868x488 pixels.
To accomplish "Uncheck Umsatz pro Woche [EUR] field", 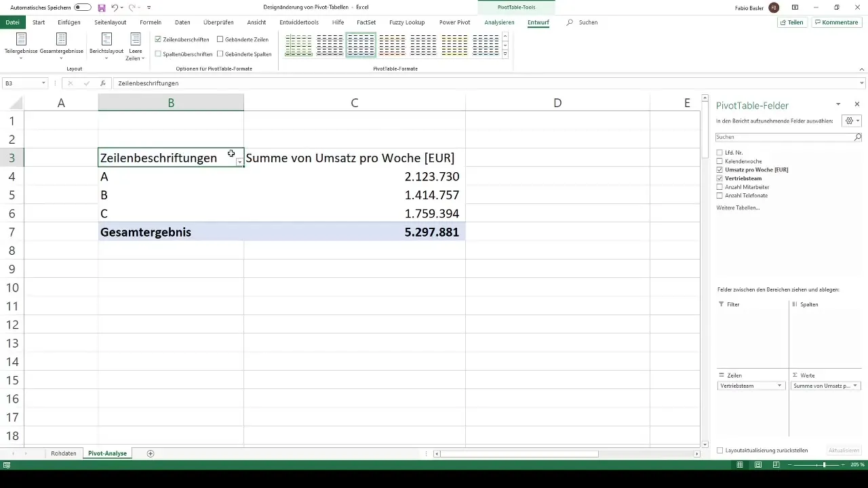I will (x=720, y=169).
